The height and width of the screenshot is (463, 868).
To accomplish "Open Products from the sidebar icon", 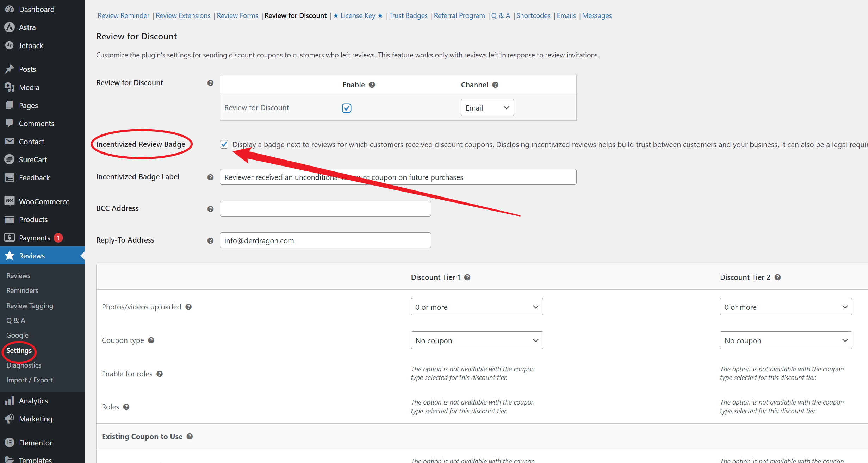I will [x=10, y=219].
